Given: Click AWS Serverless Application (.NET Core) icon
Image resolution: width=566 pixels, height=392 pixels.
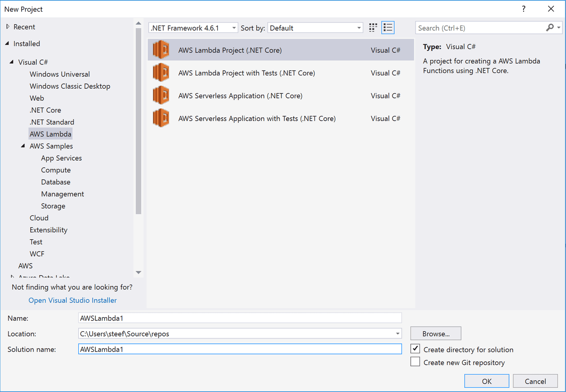Looking at the screenshot, I should click(161, 96).
